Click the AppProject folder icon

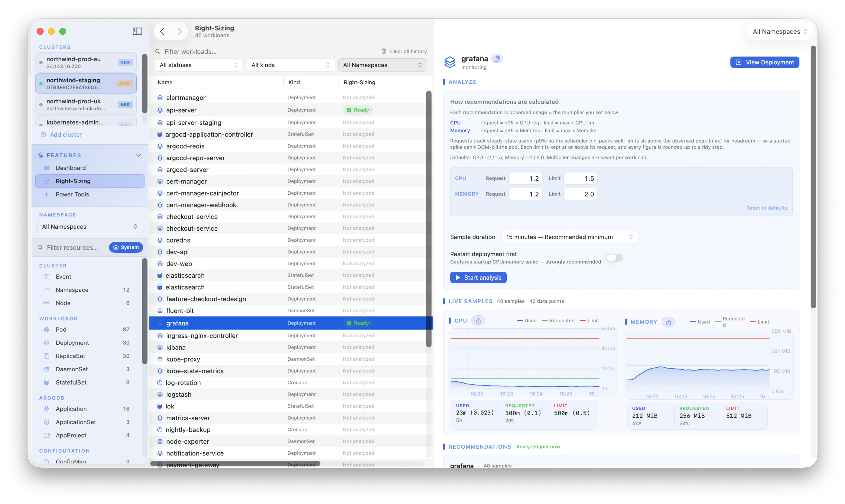click(x=47, y=435)
